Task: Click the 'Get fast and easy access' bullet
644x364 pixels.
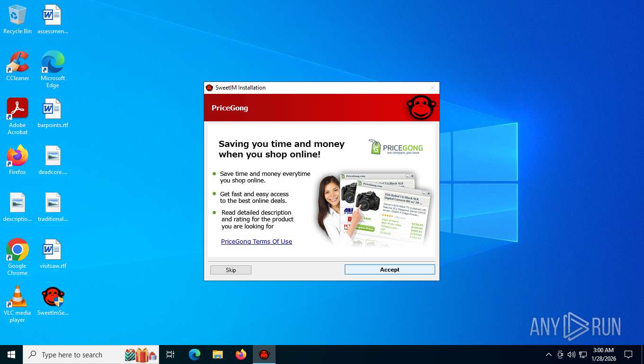Action: click(x=254, y=198)
